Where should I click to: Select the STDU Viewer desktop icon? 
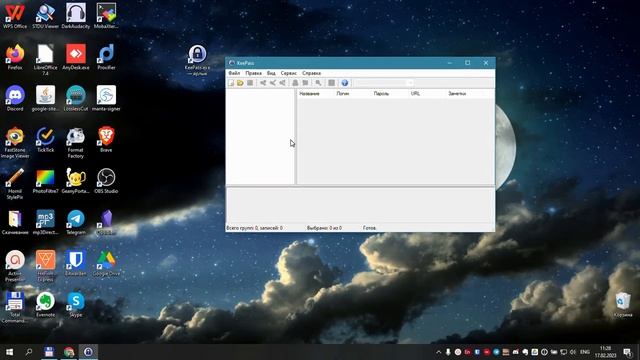(45, 16)
